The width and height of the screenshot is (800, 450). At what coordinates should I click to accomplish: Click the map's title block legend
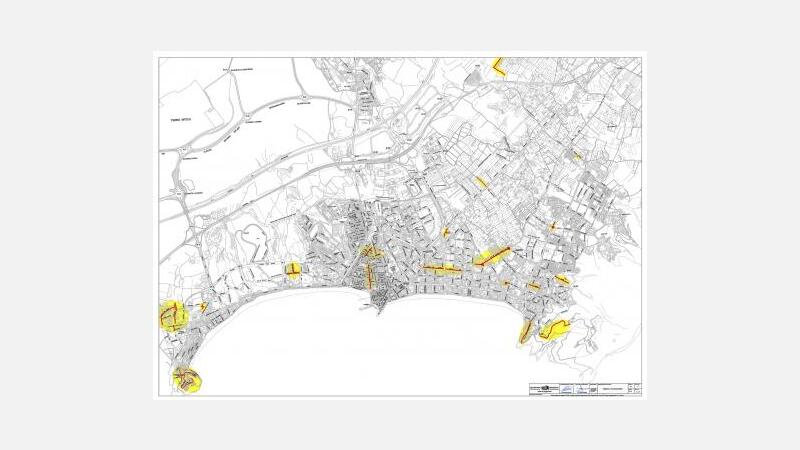585,389
